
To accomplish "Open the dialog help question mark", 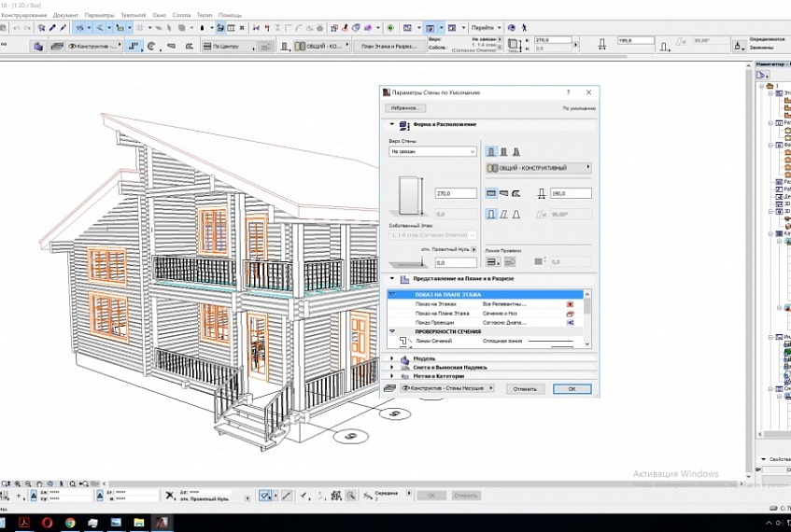I will (568, 92).
